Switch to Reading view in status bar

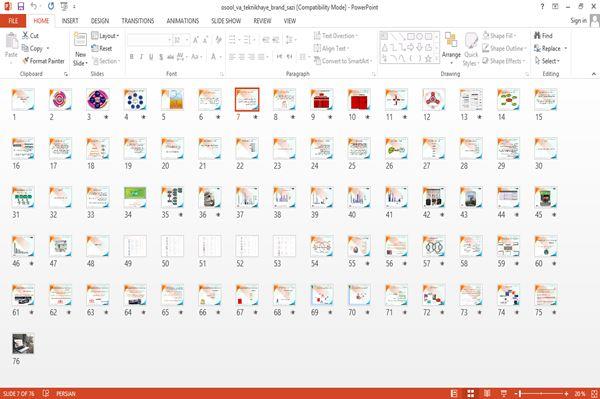click(487, 393)
